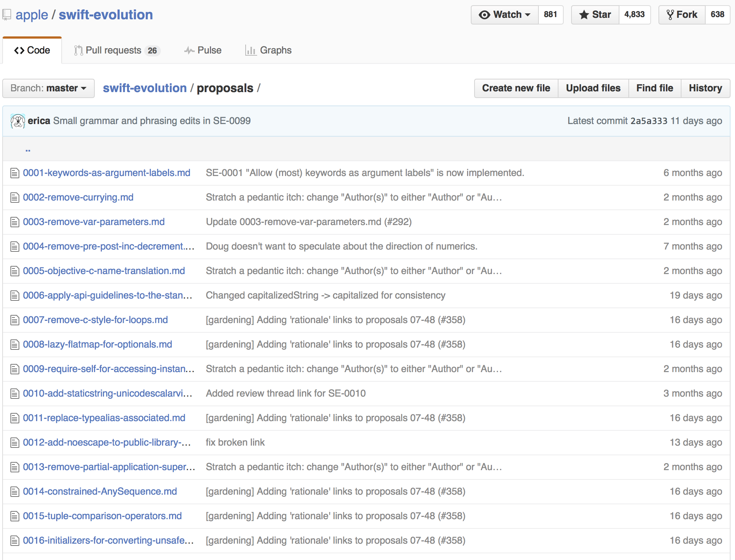Click the code brackets icon in Code tab
Viewport: 735px width, 560px height.
[x=19, y=51]
